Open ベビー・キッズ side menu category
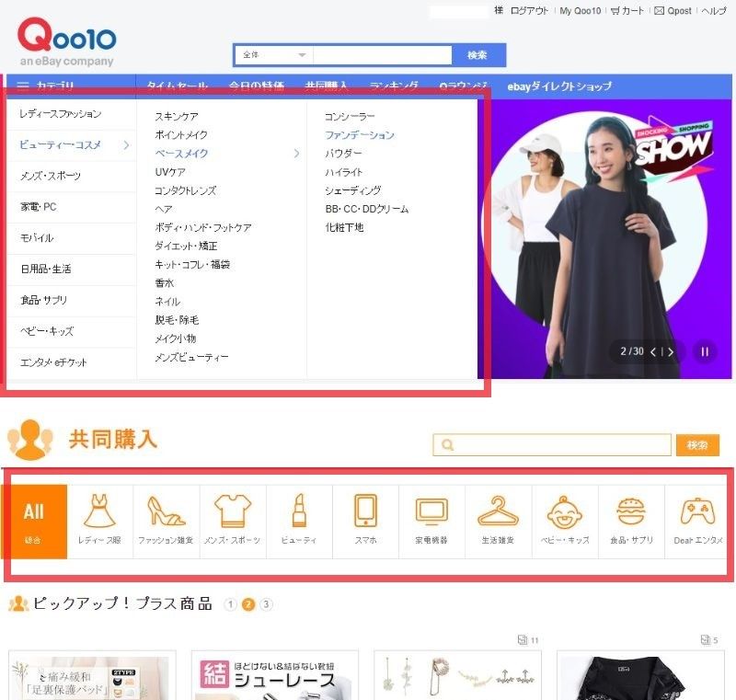Image resolution: width=736 pixels, height=700 pixels. (47, 331)
